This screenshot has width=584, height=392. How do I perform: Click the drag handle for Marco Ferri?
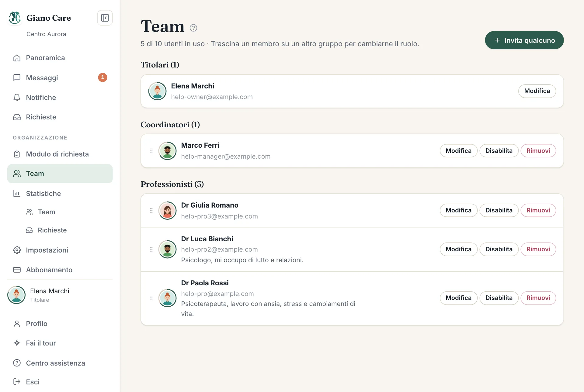pos(151,151)
